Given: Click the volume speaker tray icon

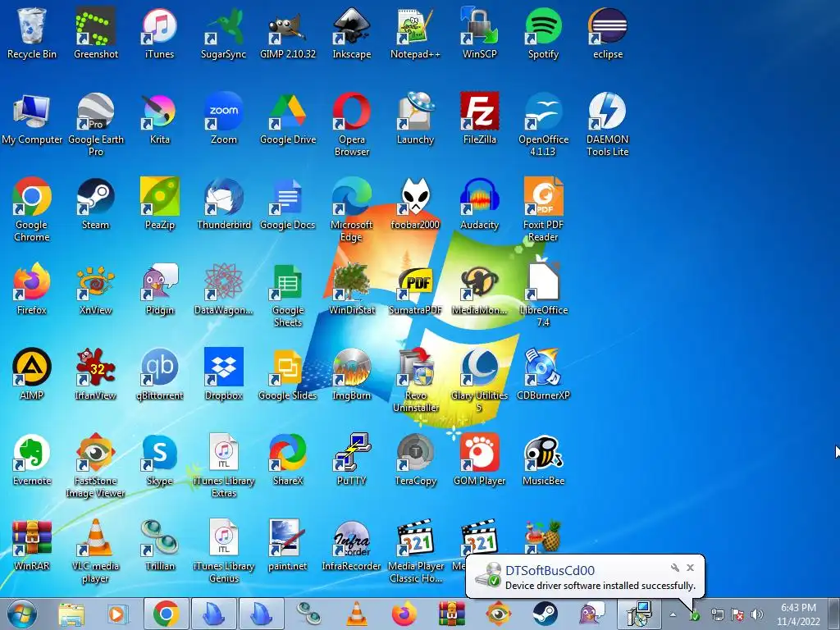Looking at the screenshot, I should click(x=757, y=614).
